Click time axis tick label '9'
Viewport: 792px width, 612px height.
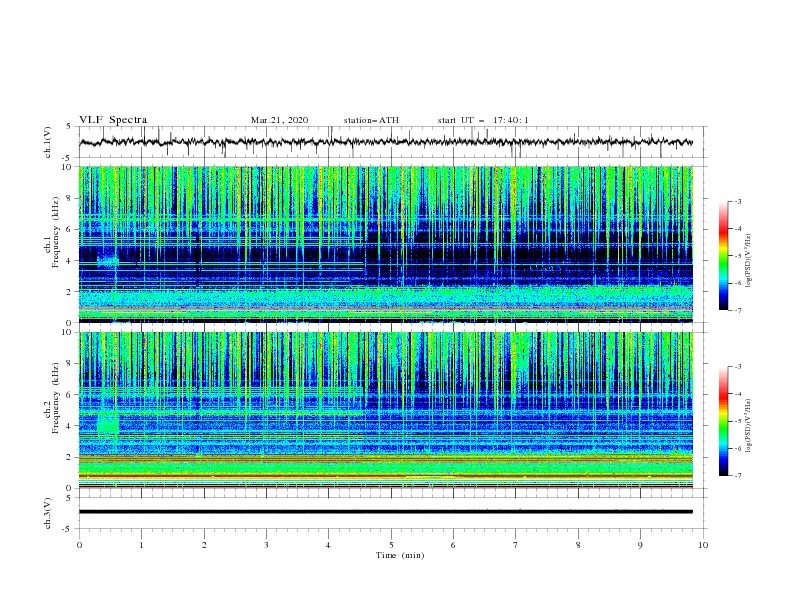pos(640,545)
